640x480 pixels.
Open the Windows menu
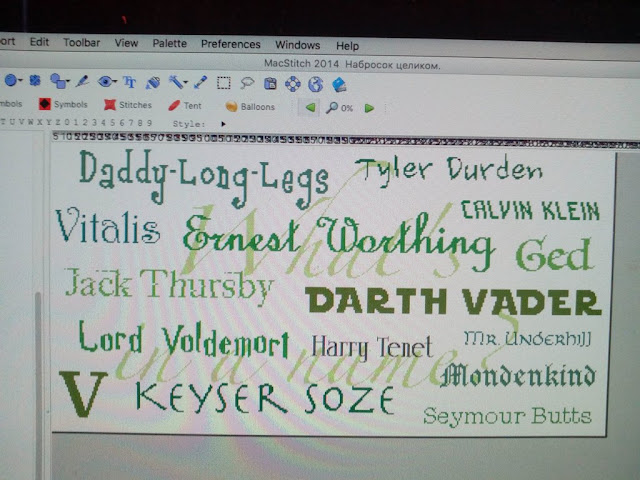pyautogui.click(x=298, y=45)
